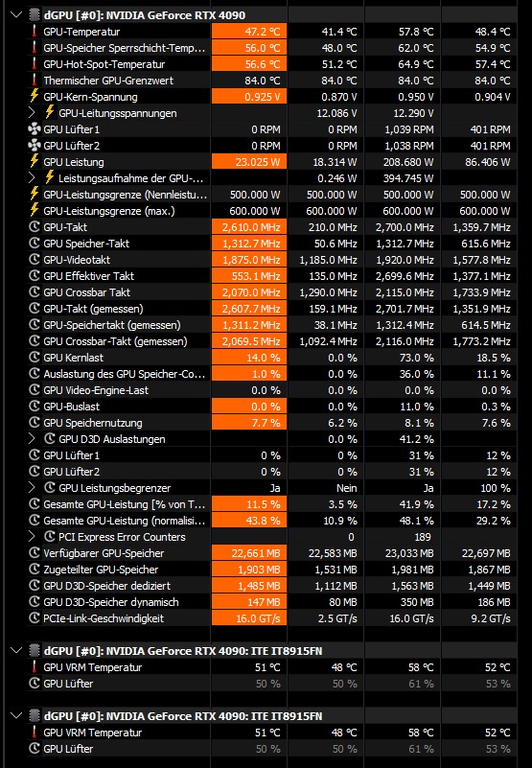Click the icon beside Verfügbarer GPU-Speicher
Image resolution: width=532 pixels, height=768 pixels.
pyautogui.click(x=35, y=553)
